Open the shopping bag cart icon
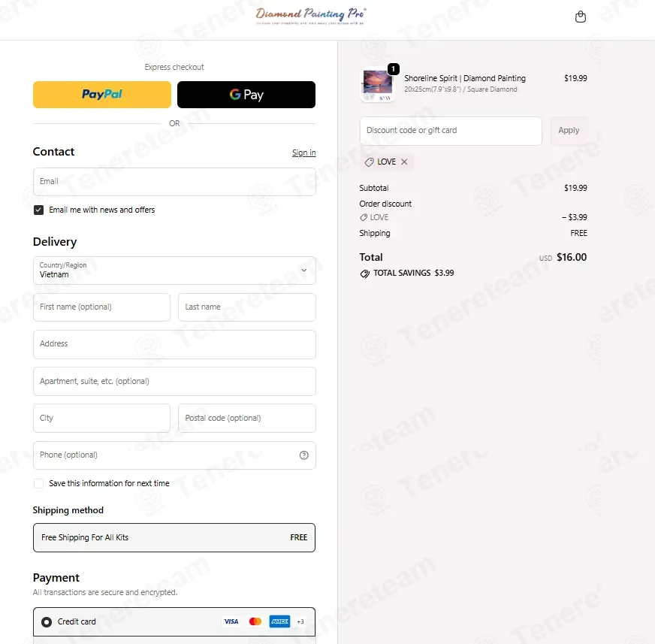This screenshot has height=644, width=655. click(580, 17)
